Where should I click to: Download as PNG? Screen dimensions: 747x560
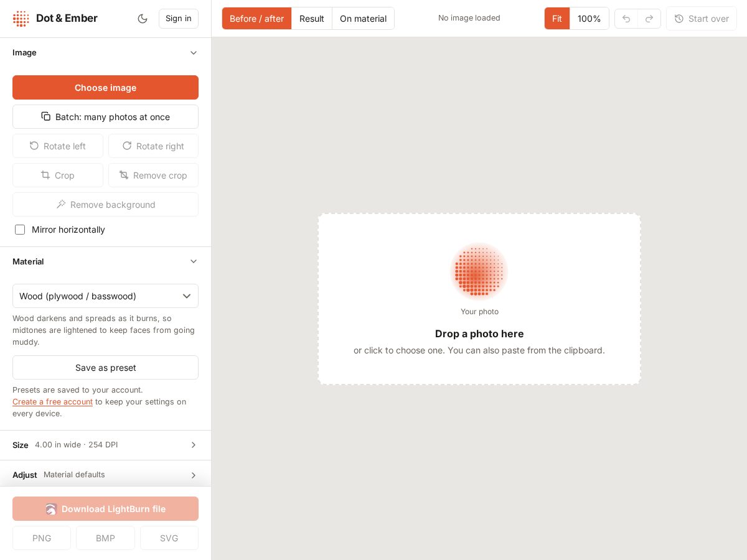tap(42, 538)
